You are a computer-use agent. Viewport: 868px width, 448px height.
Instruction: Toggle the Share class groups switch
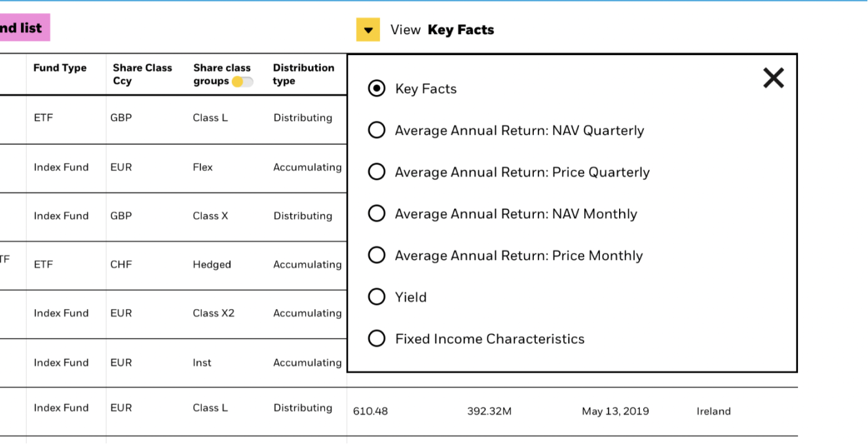(242, 82)
